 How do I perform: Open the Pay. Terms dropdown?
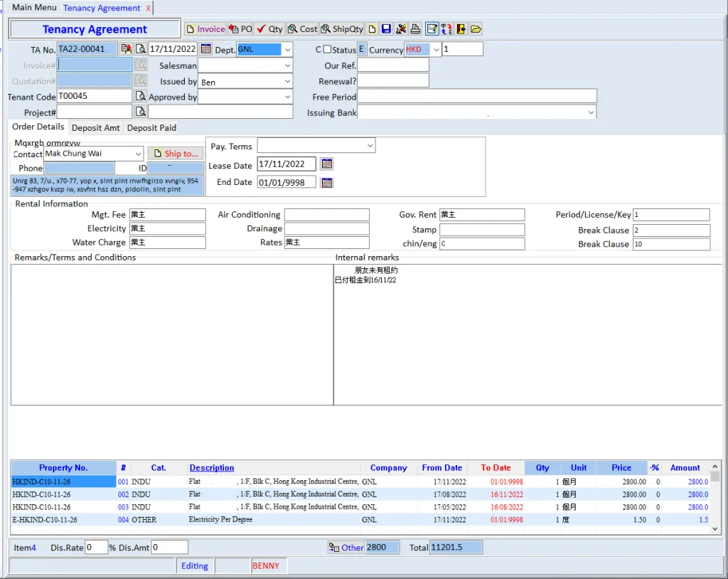370,146
